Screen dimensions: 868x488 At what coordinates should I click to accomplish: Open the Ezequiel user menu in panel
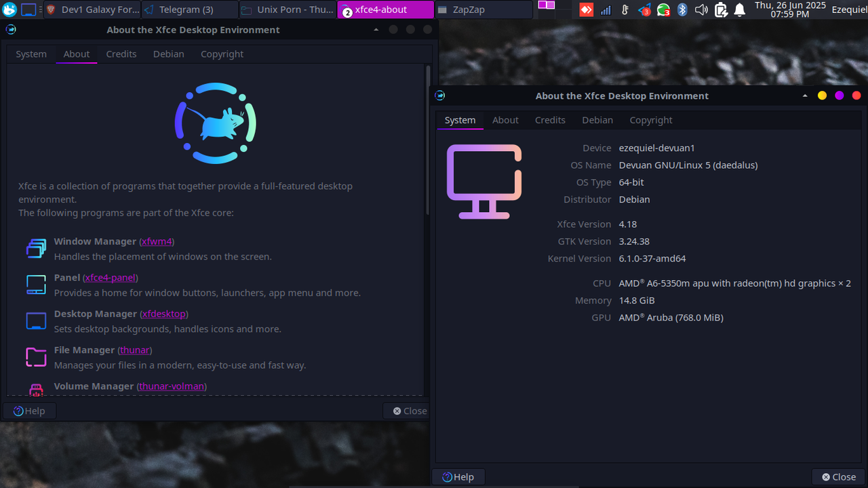pyautogui.click(x=850, y=9)
